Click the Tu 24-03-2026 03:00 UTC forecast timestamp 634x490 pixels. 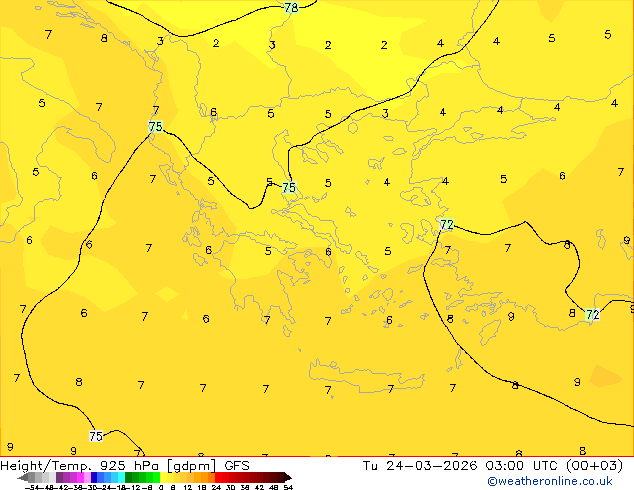492,466
